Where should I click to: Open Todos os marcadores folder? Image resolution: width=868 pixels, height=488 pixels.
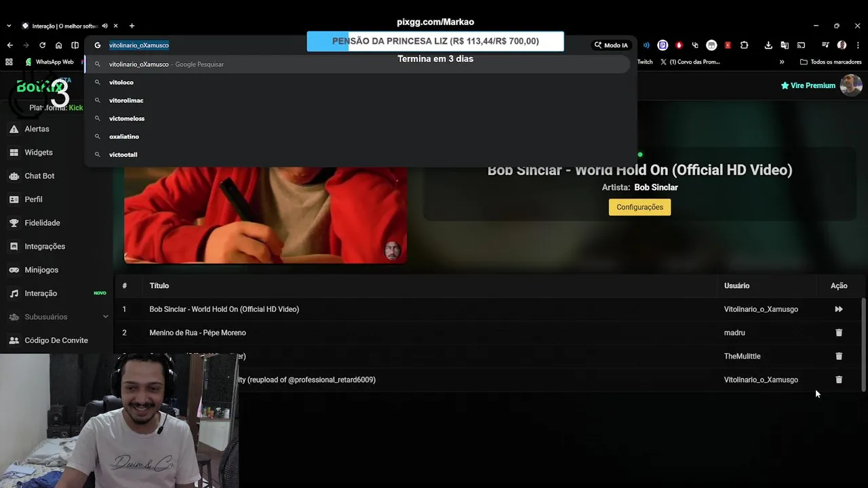click(831, 62)
